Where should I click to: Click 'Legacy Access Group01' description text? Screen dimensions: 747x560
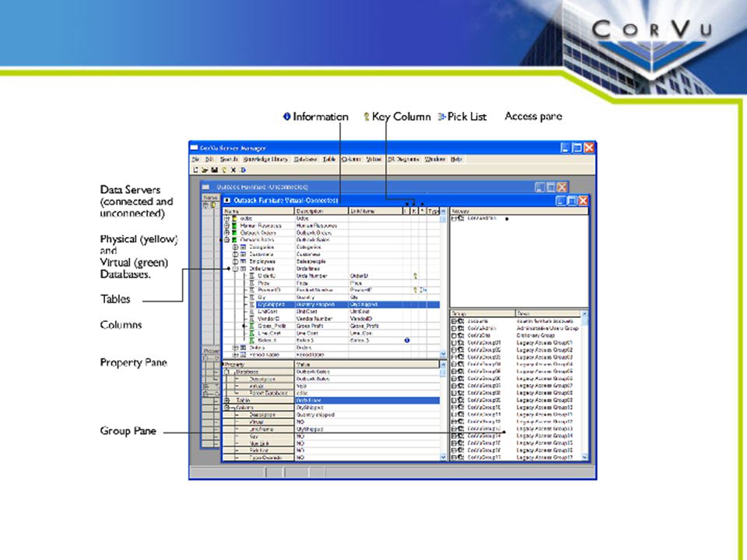(545, 342)
